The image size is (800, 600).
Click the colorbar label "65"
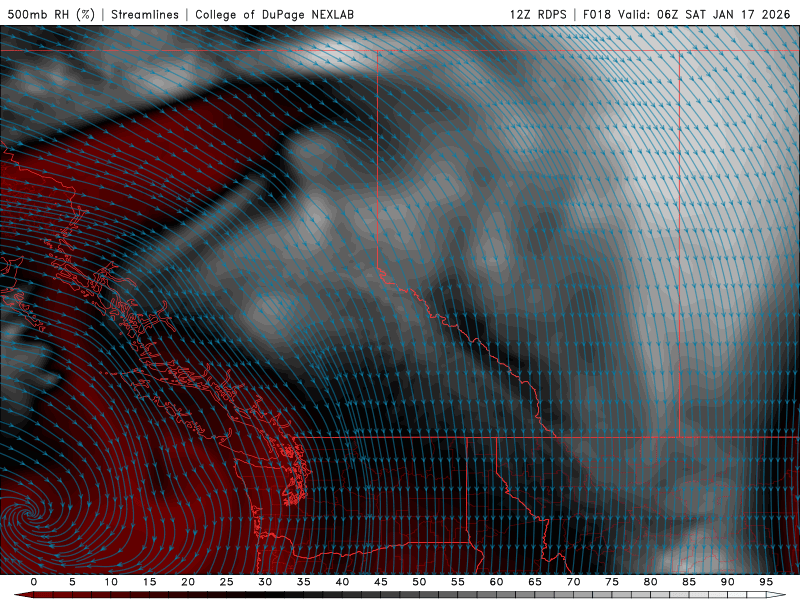click(535, 582)
